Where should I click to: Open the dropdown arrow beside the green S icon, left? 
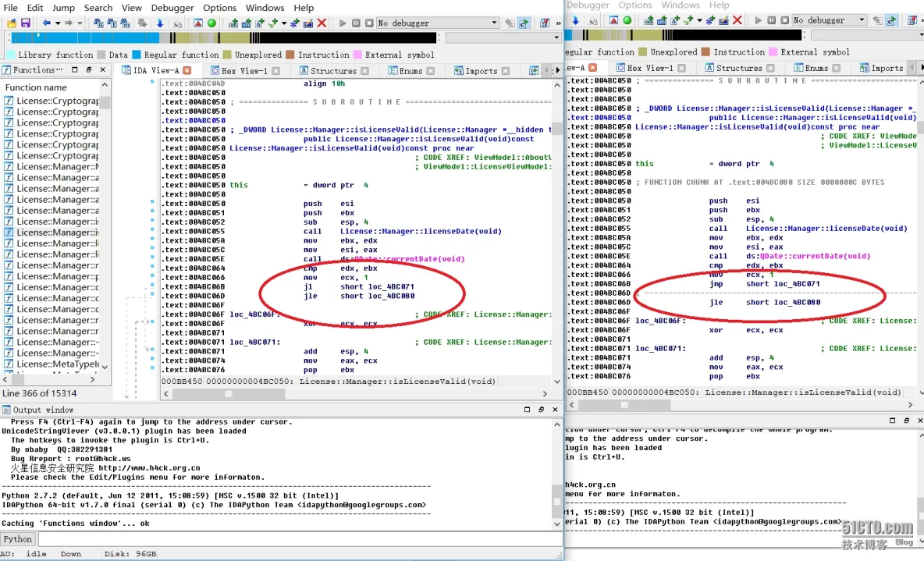pyautogui.click(x=283, y=23)
